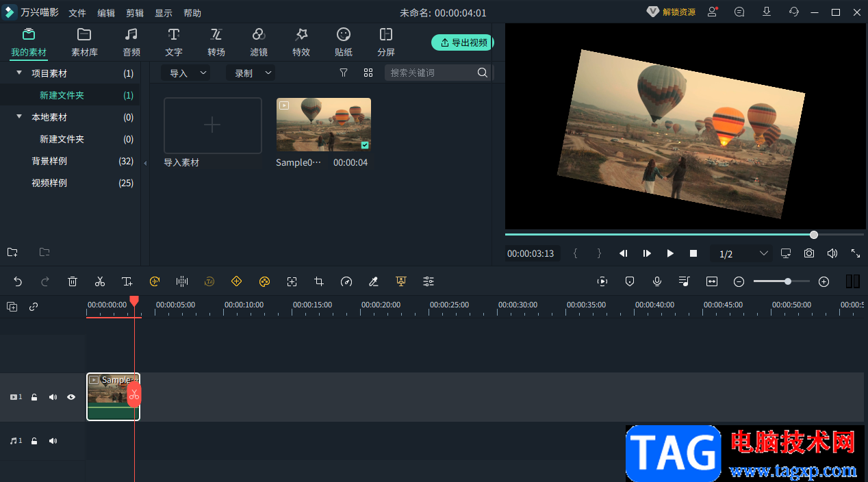The width and height of the screenshot is (868, 482).
Task: Click the microphone voiceover icon
Action: click(x=657, y=281)
